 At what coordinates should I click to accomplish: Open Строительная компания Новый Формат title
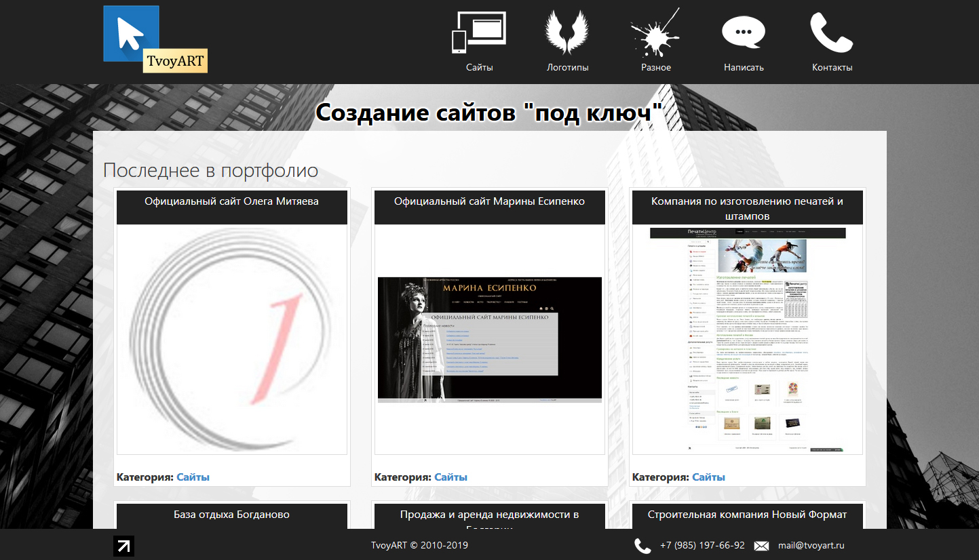[x=747, y=515]
